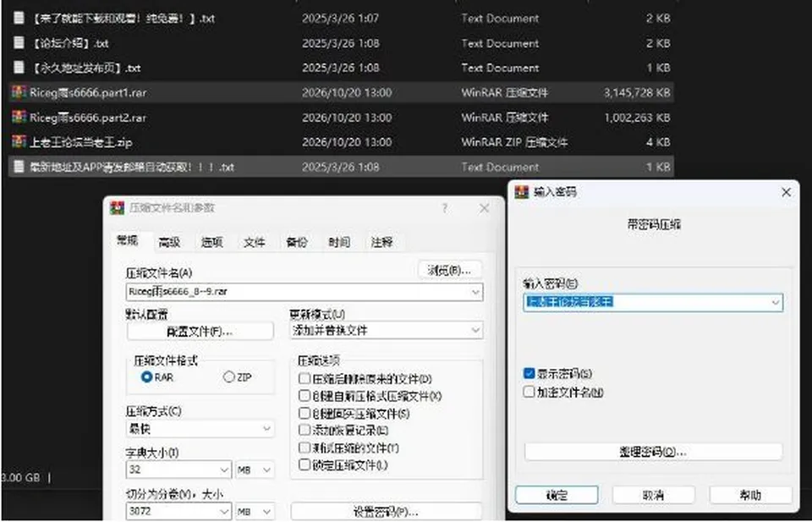Expand the 输入密码 field dropdown arrow
The width and height of the screenshot is (812, 522).
[x=776, y=302]
